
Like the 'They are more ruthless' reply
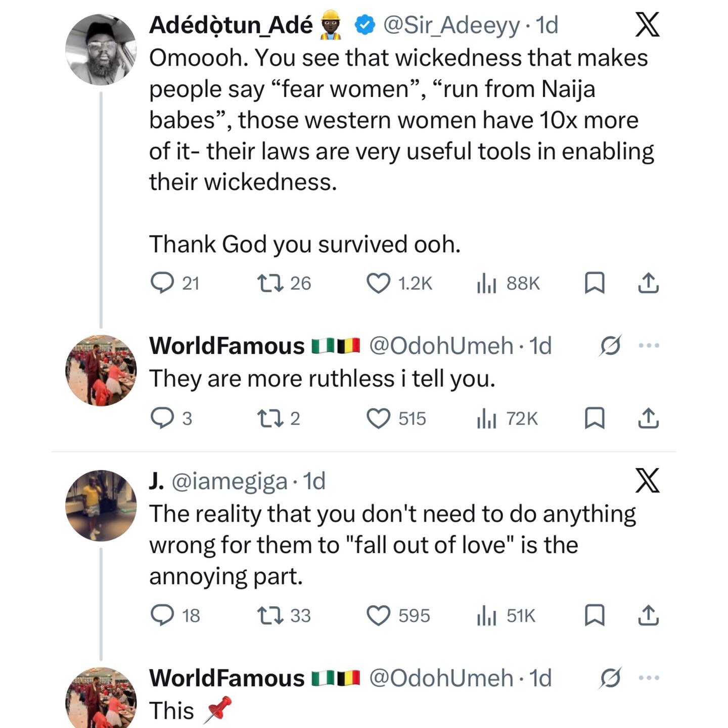(378, 419)
